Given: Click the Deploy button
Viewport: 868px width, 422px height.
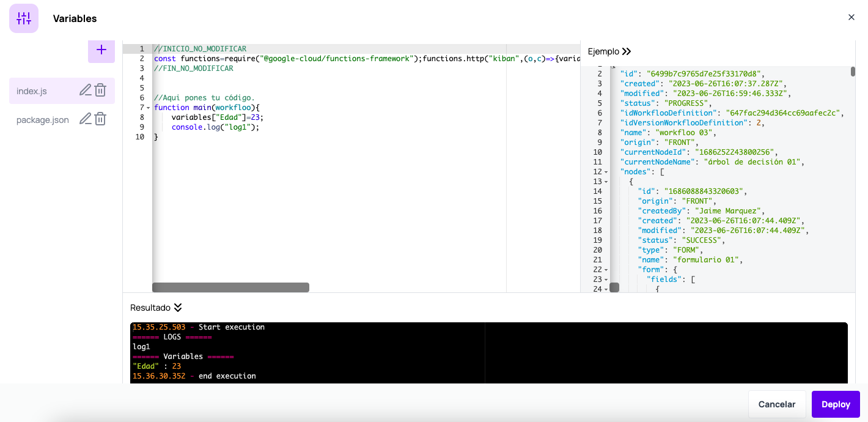Looking at the screenshot, I should click(836, 404).
